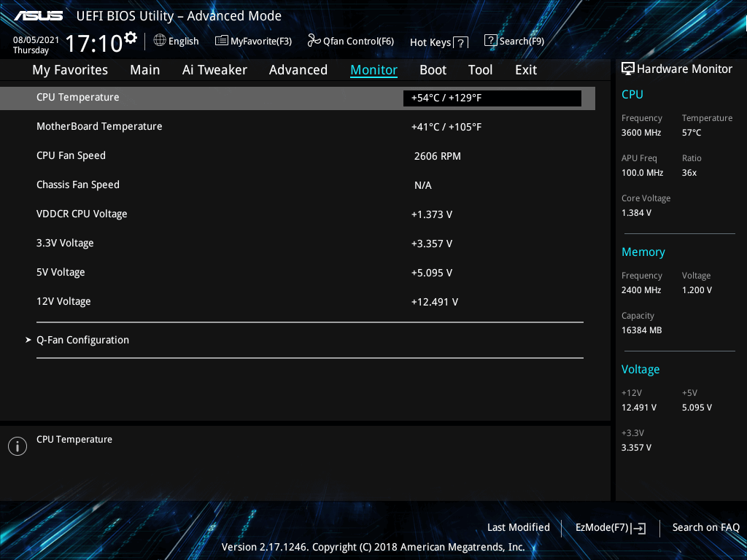Expand the Q-Fan Configuration submenu

(82, 340)
